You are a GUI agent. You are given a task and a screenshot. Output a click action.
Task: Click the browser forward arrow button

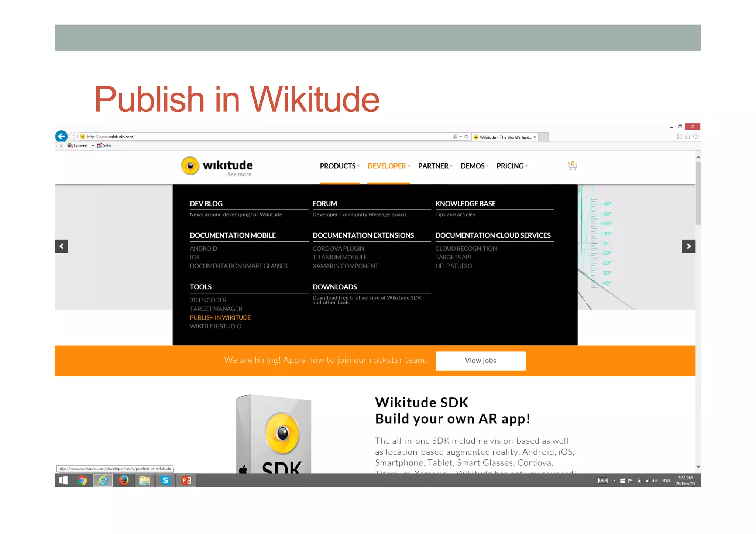(73, 137)
